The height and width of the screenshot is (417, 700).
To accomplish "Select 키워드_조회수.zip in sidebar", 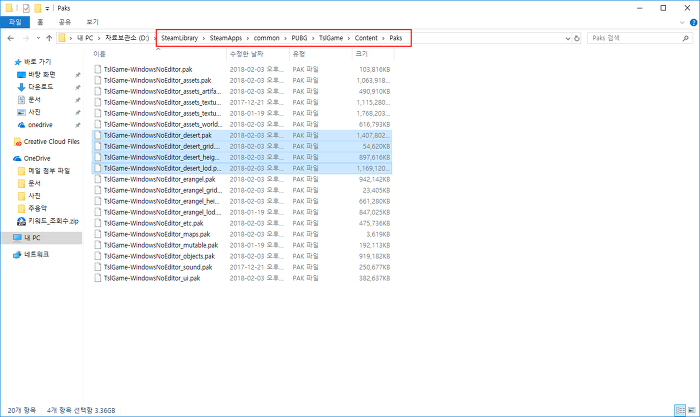I will tap(53, 221).
